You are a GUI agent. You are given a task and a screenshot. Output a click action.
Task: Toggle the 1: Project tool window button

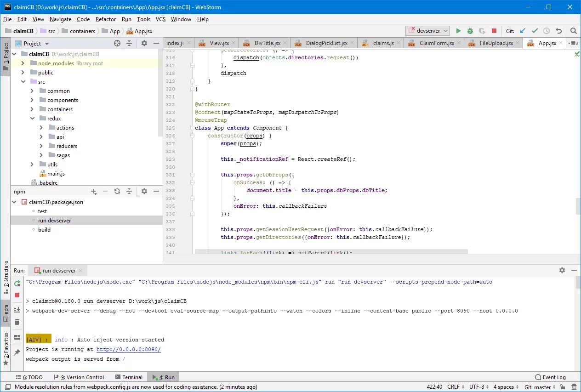(x=6, y=57)
